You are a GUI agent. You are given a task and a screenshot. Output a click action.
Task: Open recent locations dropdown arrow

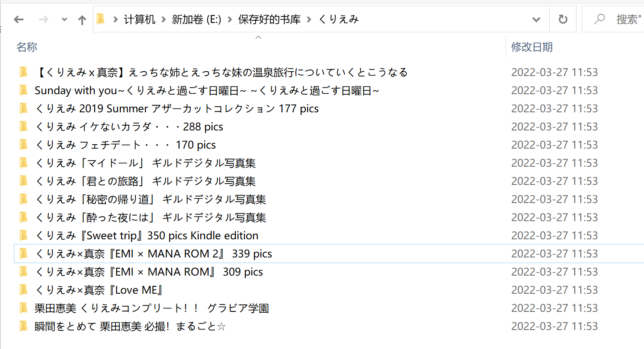[64, 20]
